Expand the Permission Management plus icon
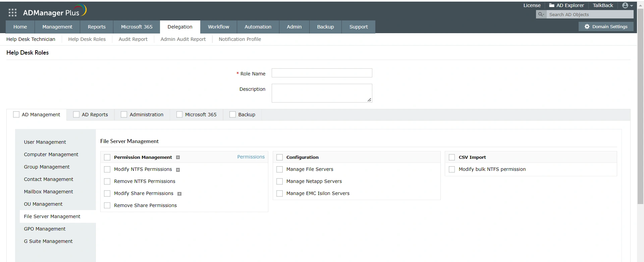 [178, 157]
